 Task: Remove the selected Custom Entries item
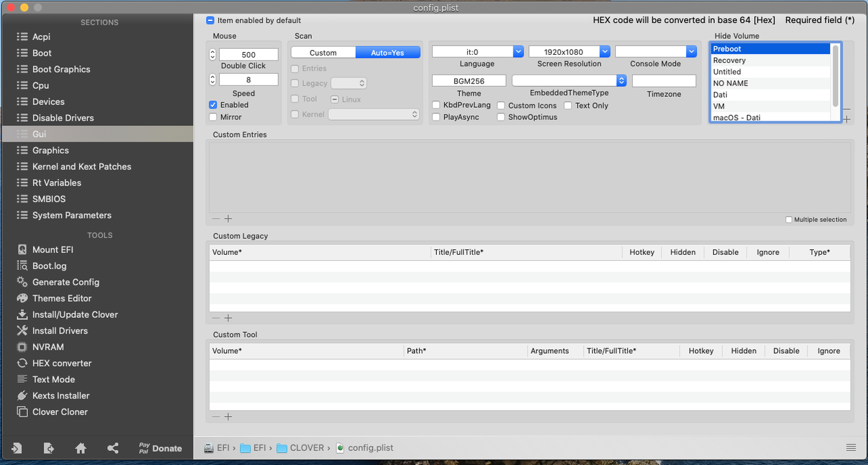tap(216, 219)
